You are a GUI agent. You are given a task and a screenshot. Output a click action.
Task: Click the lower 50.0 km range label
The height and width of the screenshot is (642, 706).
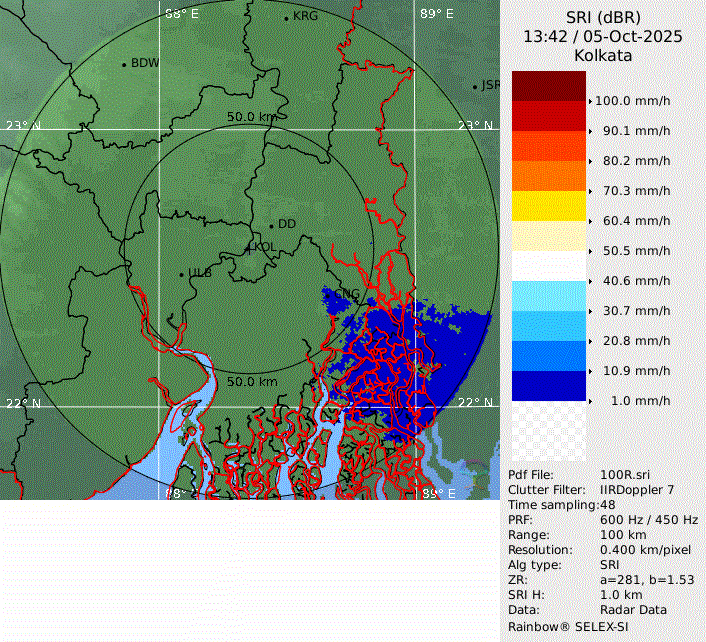pos(252,382)
